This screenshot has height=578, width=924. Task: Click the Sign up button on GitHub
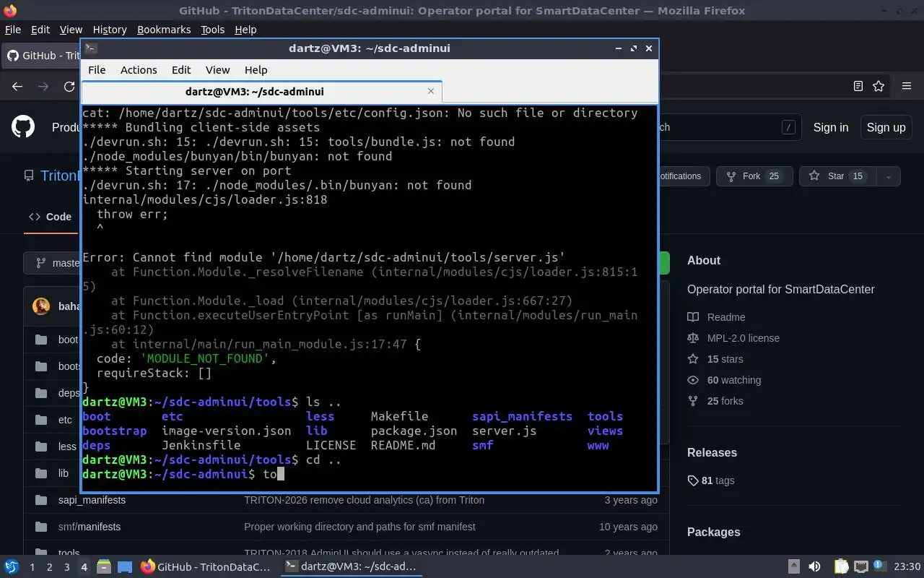coord(886,127)
